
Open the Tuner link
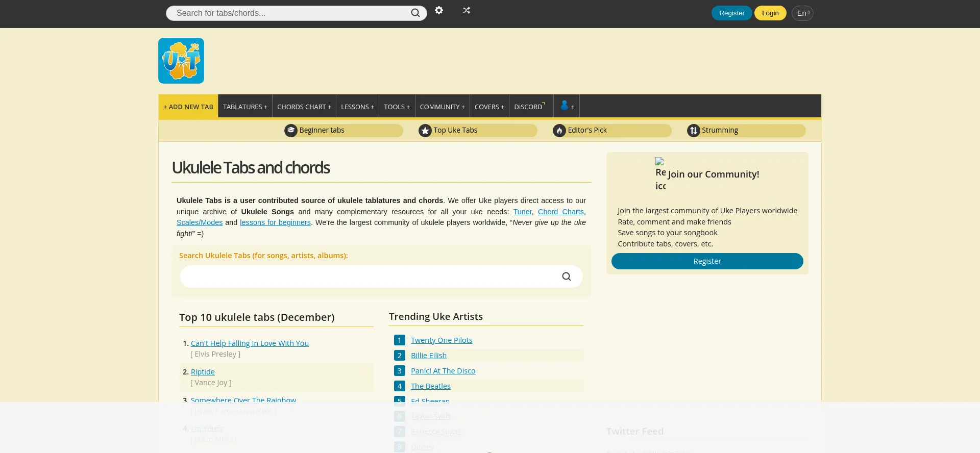522,212
